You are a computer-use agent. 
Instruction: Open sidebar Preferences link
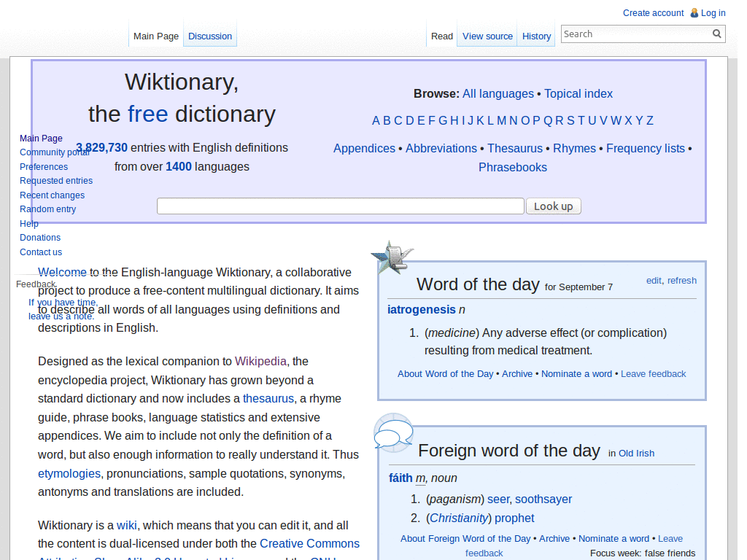44,167
